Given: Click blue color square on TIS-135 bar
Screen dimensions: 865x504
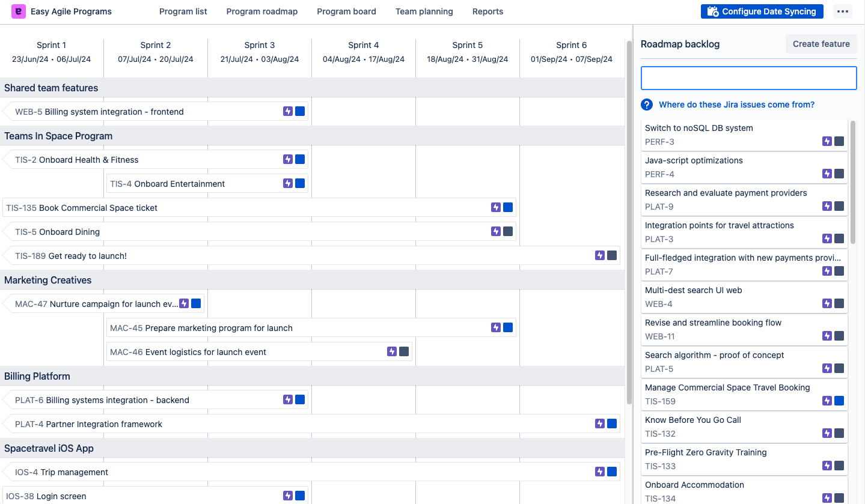Looking at the screenshot, I should point(508,207).
